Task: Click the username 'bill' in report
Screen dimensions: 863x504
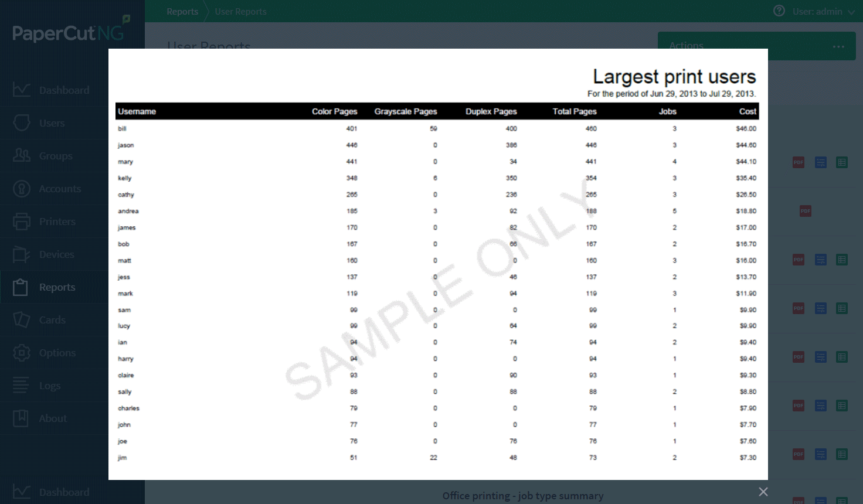Action: click(x=122, y=128)
